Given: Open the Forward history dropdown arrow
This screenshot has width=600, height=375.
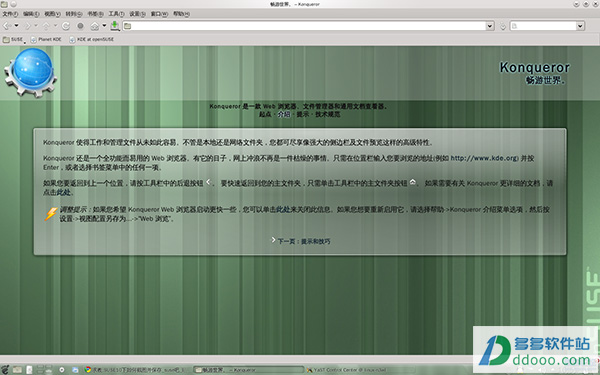Looking at the screenshot, I should coord(36,26).
